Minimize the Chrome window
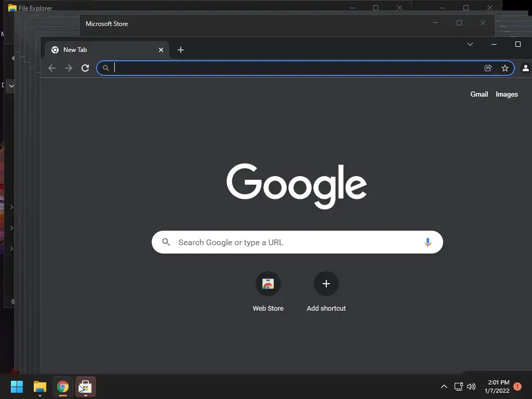Viewport: 532px width, 399px height. [x=494, y=44]
